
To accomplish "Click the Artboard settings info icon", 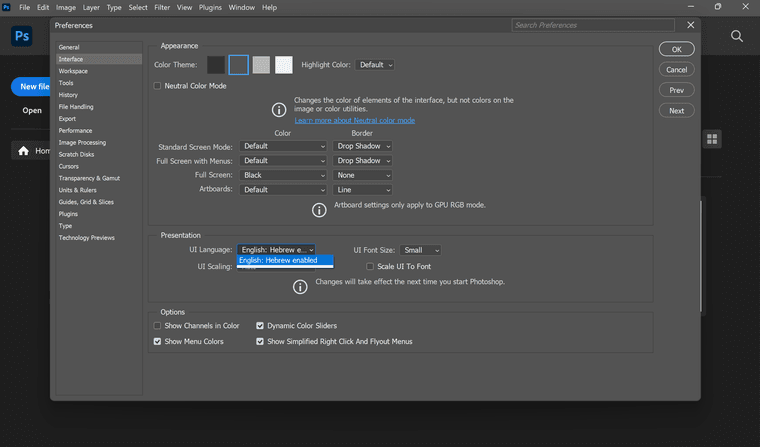I will coord(319,210).
